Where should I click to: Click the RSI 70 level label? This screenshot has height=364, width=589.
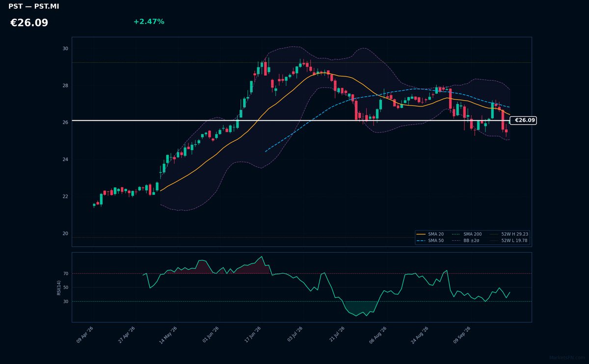coord(66,273)
